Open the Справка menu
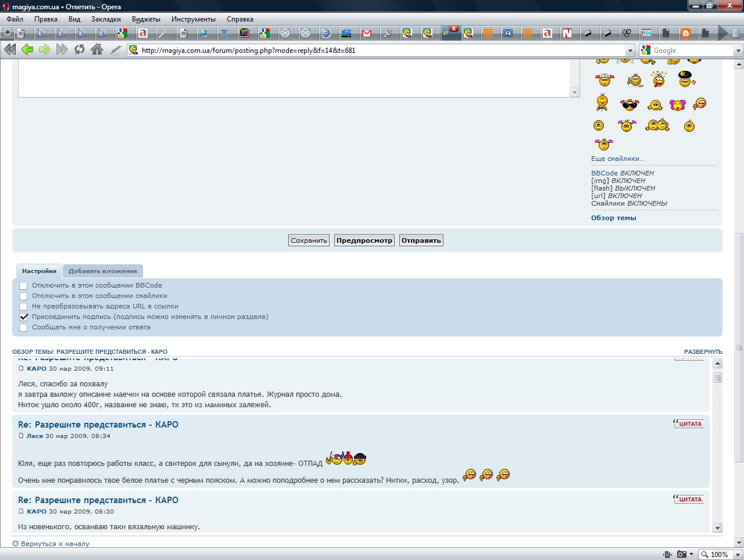The width and height of the screenshot is (744, 560). (240, 19)
